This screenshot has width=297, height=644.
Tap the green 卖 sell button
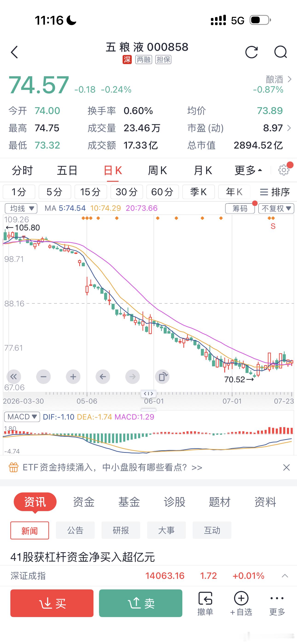point(141,603)
